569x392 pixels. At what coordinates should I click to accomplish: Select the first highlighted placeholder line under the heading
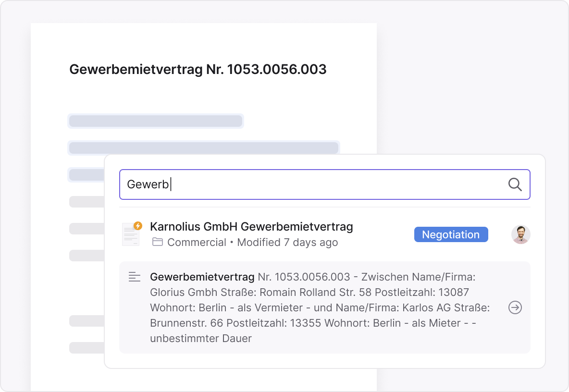point(155,121)
